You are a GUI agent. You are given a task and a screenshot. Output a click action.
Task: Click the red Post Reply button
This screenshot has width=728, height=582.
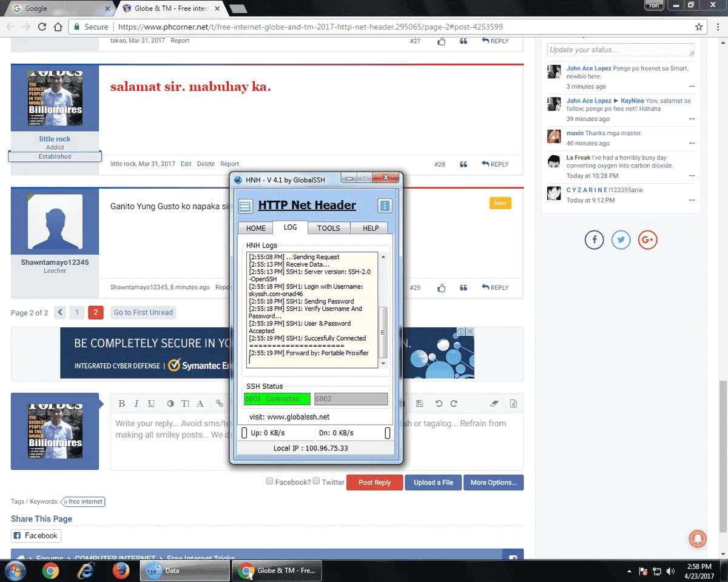click(x=374, y=483)
